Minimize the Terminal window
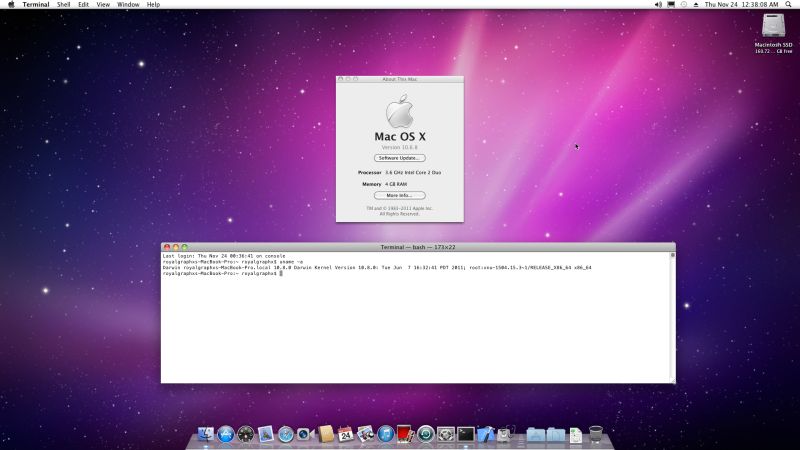 click(x=176, y=247)
